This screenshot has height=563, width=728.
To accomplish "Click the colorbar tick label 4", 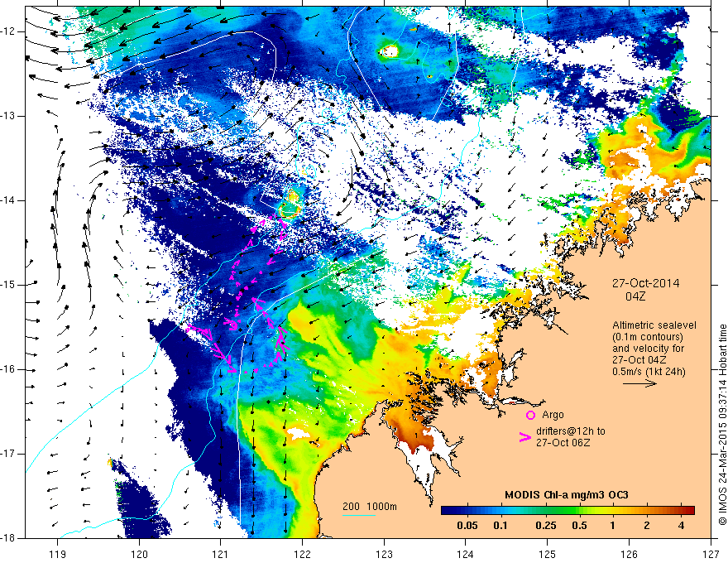I will point(681,526).
